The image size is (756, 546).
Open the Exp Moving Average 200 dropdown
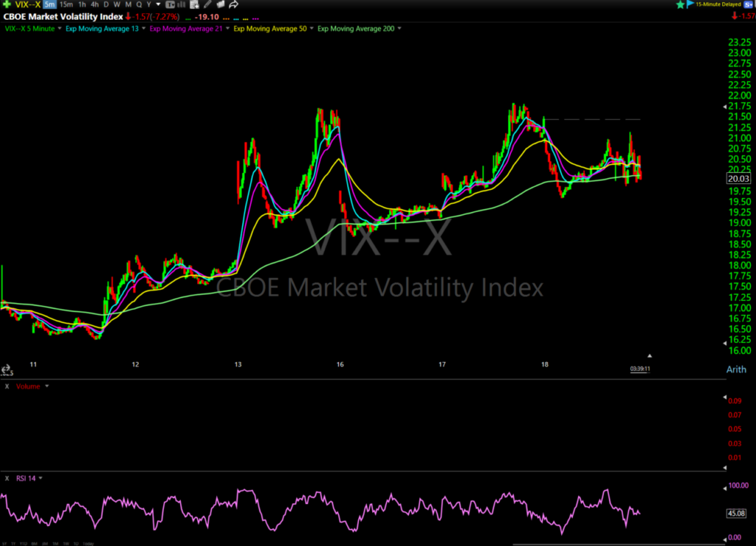pyautogui.click(x=399, y=29)
